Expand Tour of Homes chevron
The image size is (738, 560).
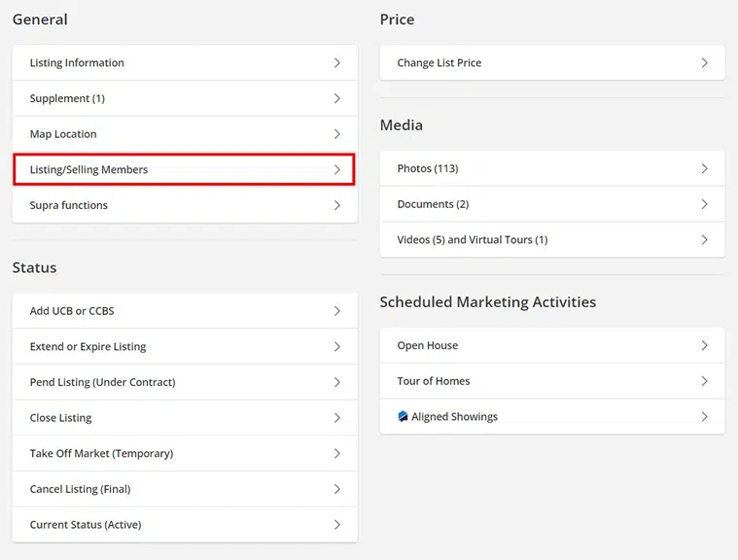tap(705, 381)
